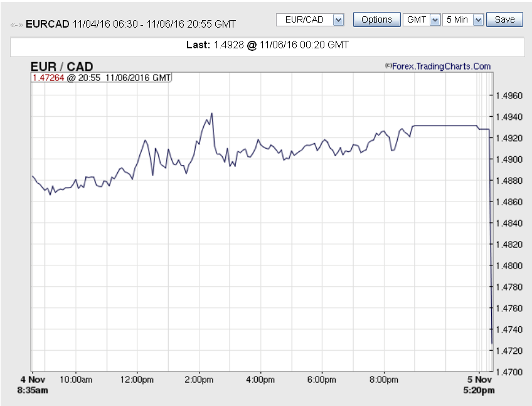The image size is (532, 406).
Task: Click the 2:00pm time axis label
Action: 199,380
